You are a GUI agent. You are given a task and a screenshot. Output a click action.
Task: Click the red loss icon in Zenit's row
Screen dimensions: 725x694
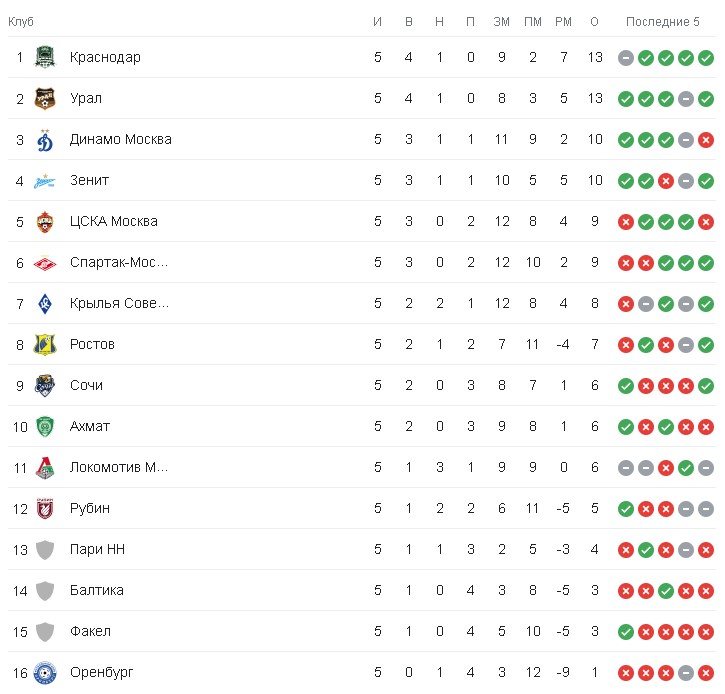tap(666, 181)
